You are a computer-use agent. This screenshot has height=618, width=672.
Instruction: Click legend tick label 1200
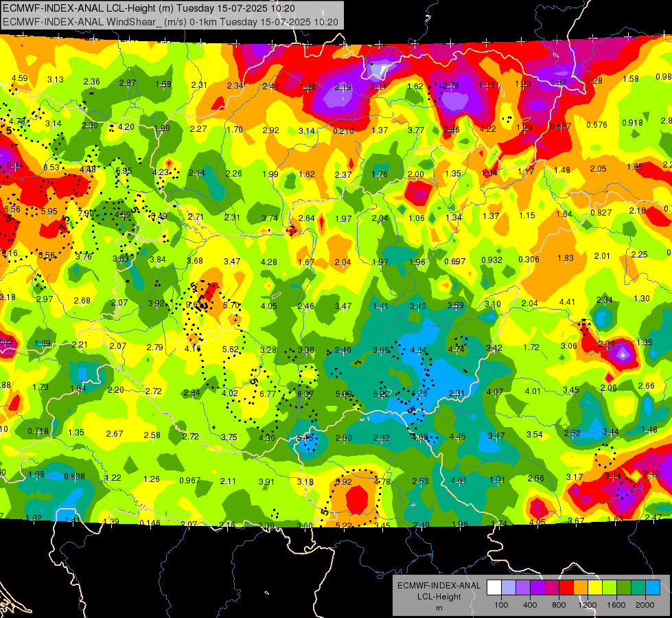[588, 605]
